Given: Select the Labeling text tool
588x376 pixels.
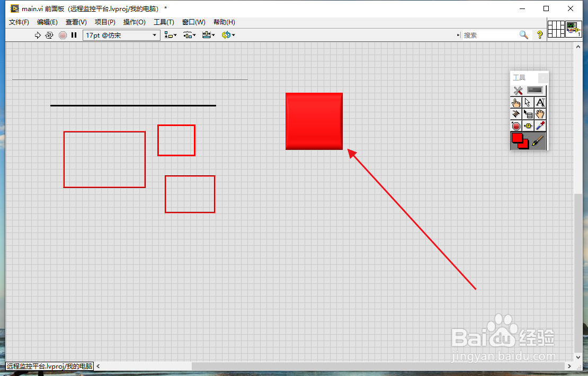Looking at the screenshot, I should coord(540,102).
